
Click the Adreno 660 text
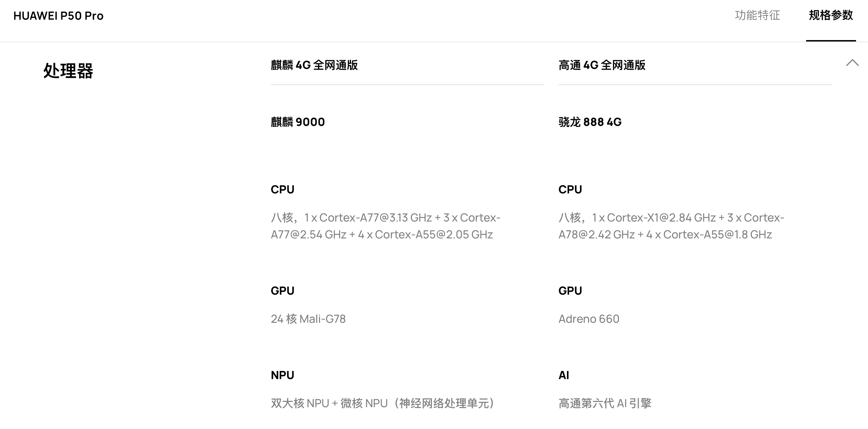pyautogui.click(x=589, y=319)
